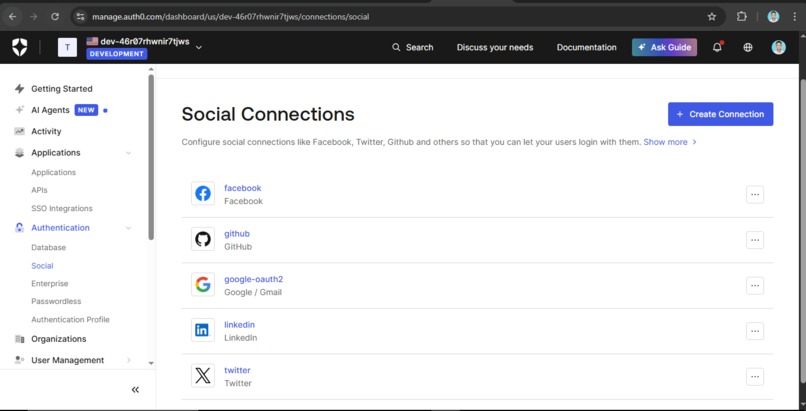The width and height of the screenshot is (806, 411).
Task: Go to Getting Started
Action: point(62,89)
